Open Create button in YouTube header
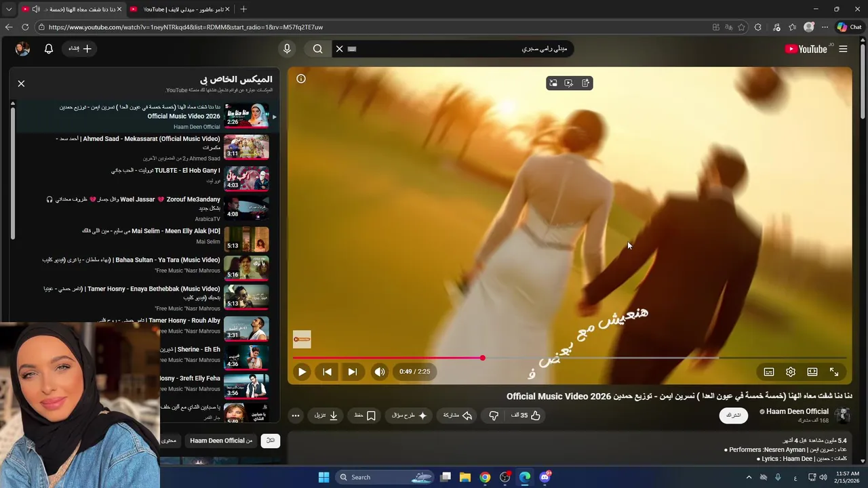868x488 pixels. 80,49
